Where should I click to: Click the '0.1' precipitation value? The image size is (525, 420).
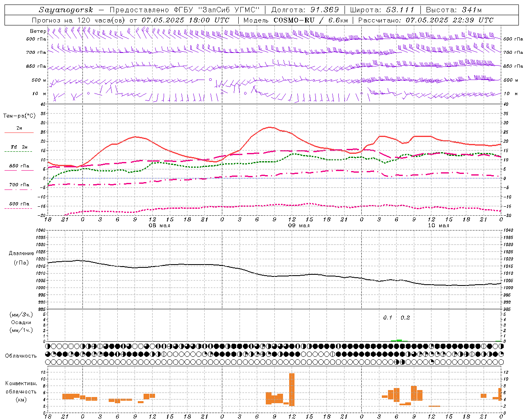coord(388,318)
